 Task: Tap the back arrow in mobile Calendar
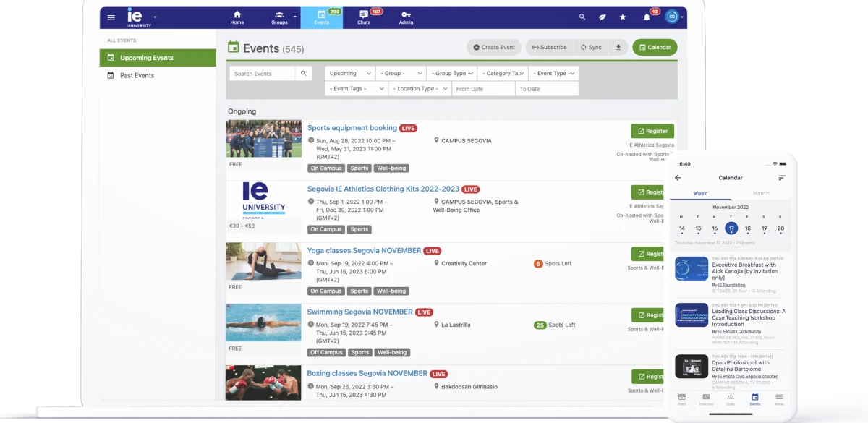point(678,178)
